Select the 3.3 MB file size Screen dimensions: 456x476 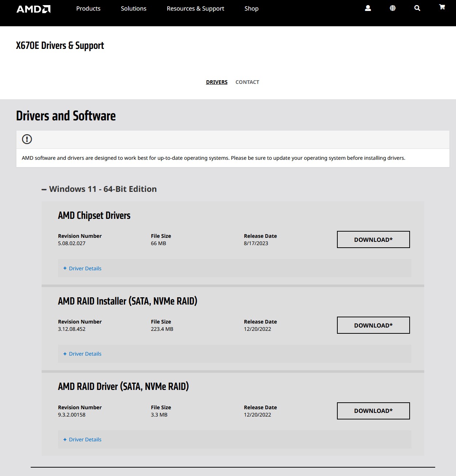click(x=159, y=415)
